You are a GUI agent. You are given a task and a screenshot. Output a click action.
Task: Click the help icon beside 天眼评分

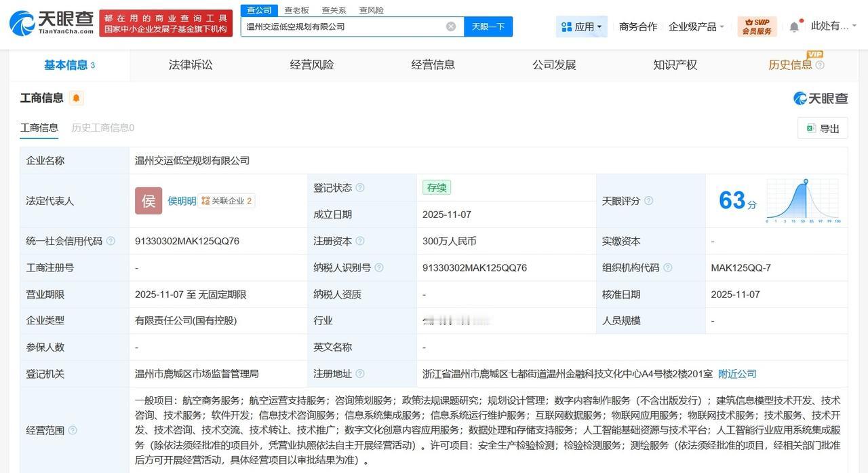649,201
